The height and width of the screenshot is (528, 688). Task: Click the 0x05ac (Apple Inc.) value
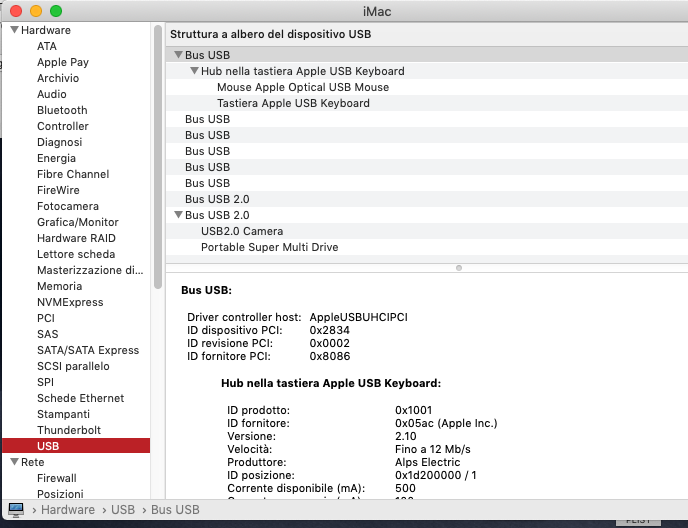(446, 423)
